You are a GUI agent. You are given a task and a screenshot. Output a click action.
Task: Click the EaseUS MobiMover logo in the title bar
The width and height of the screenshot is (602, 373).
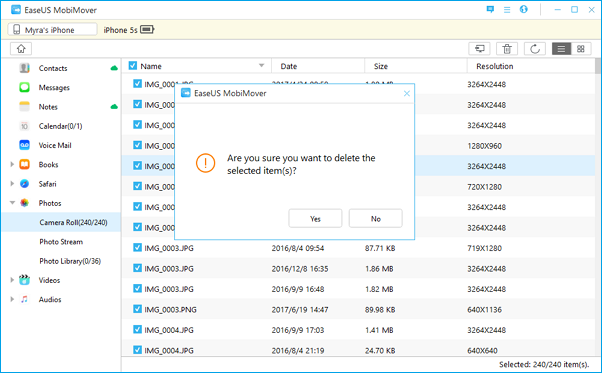(16, 10)
